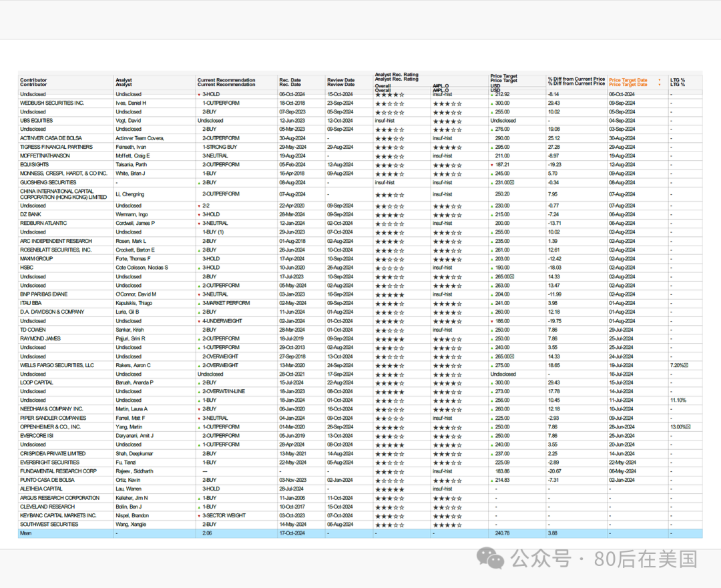Click analyst name Ives, Daniel H
This screenshot has width=721, height=588.
pyautogui.click(x=131, y=103)
